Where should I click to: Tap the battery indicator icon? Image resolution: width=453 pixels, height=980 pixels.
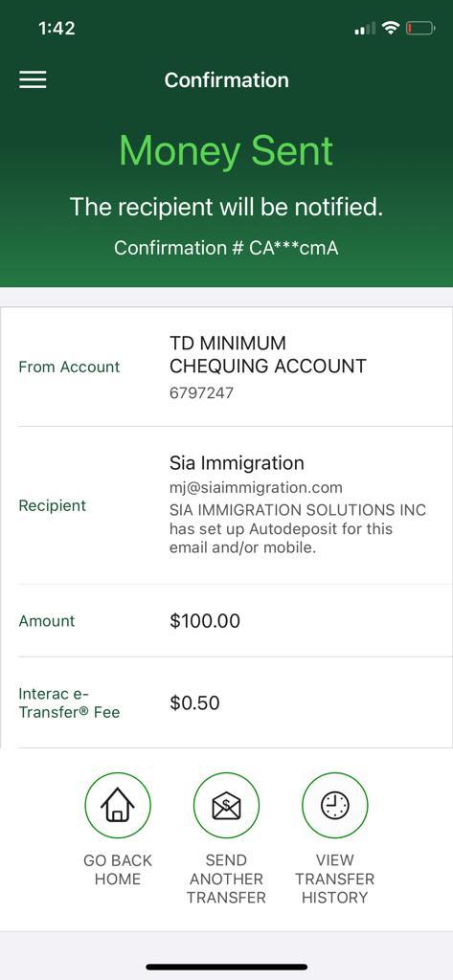[420, 28]
